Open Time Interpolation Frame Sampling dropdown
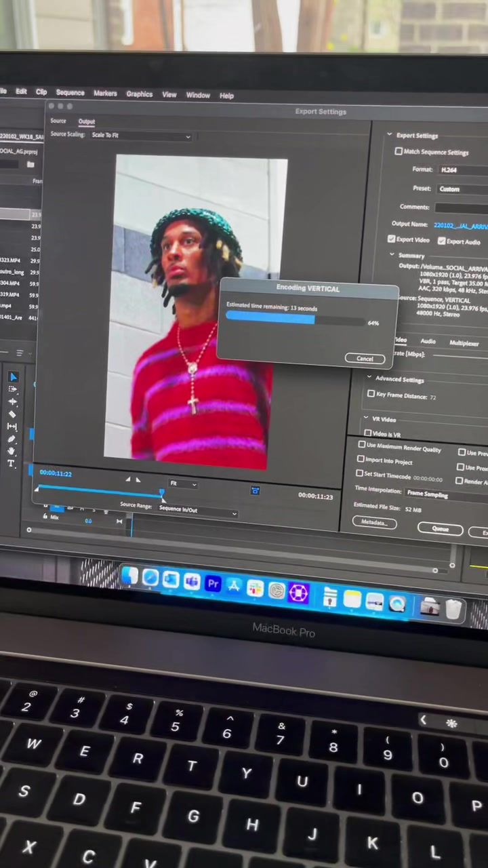The height and width of the screenshot is (868, 488). 445,494
